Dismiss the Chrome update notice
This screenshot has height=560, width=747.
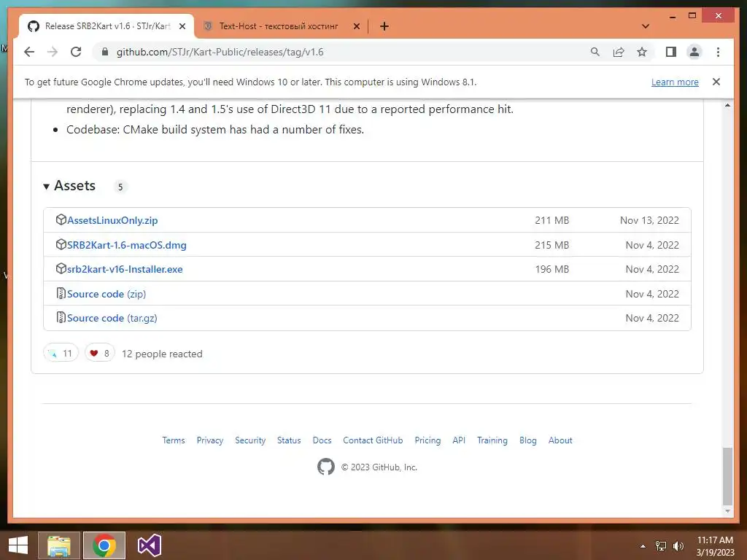click(716, 82)
